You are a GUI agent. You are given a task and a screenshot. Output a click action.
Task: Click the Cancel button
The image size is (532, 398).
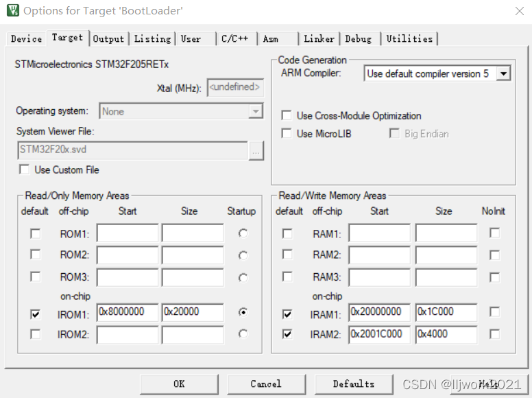pos(266,384)
